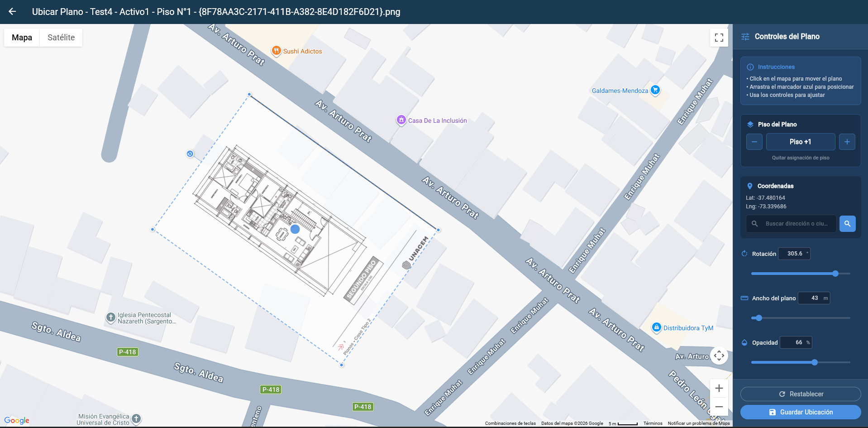Open the Galdames-Mendoza shop marker

coord(655,90)
